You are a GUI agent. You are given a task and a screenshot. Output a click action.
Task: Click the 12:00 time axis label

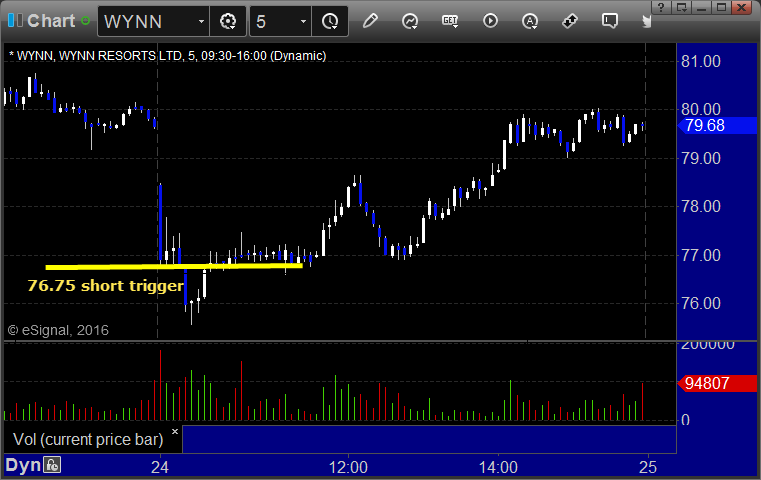click(348, 467)
